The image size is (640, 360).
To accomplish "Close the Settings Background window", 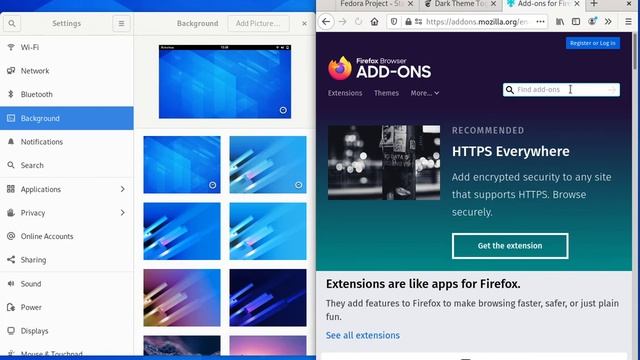I will [x=304, y=24].
